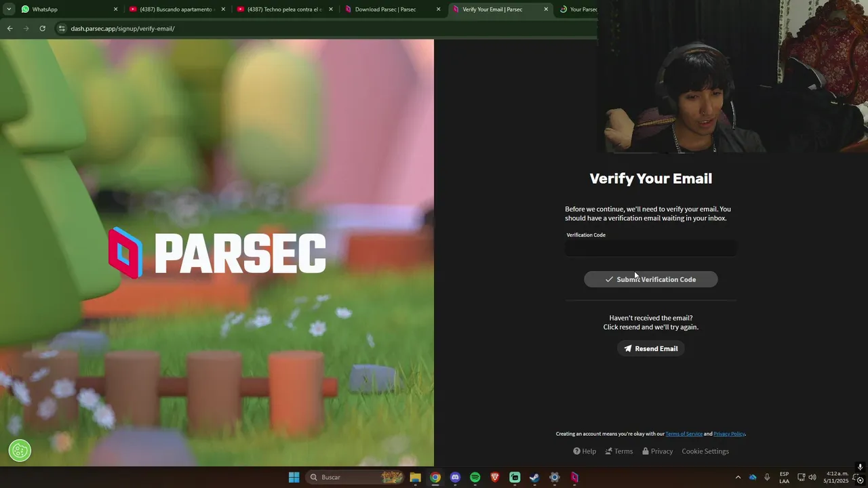The height and width of the screenshot is (488, 868).
Task: Open Steam from the taskbar
Action: [x=534, y=477]
